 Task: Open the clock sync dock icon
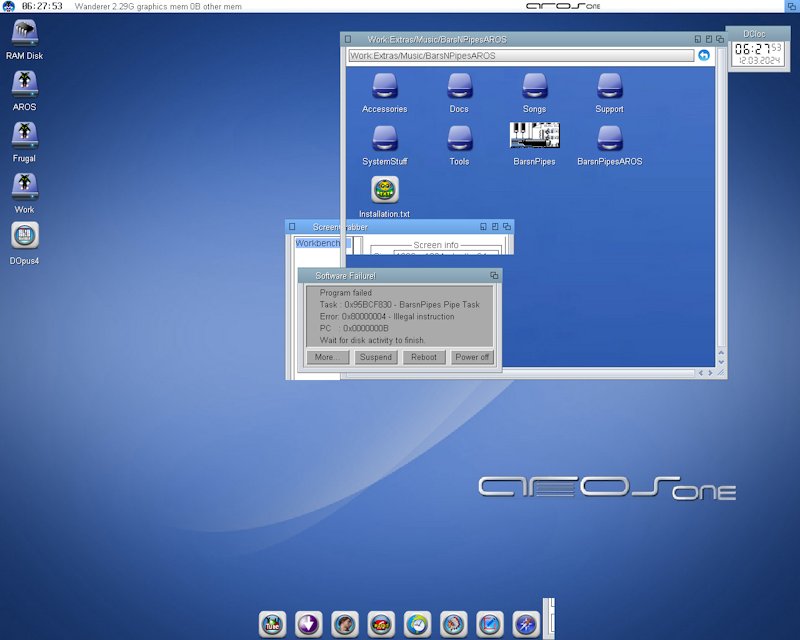click(417, 624)
